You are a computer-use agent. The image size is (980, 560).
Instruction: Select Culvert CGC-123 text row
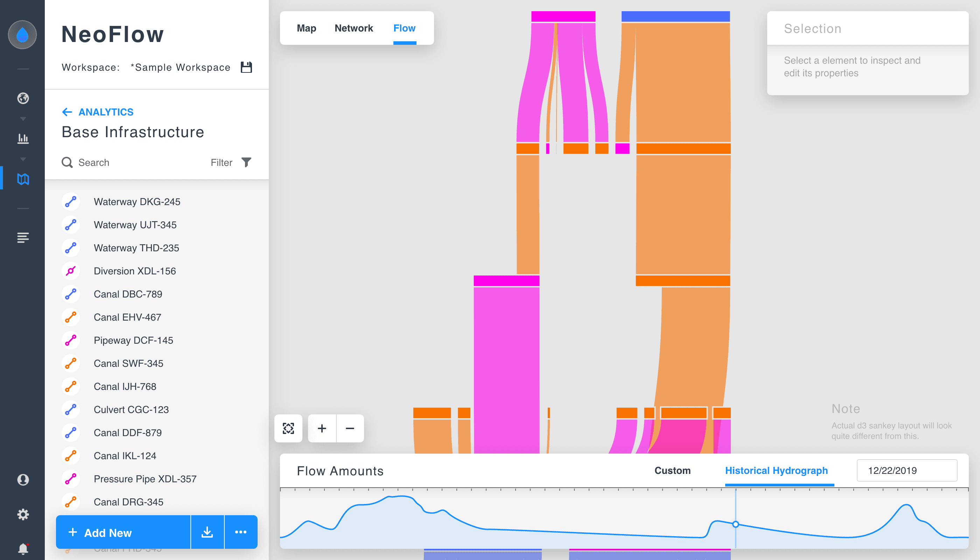click(x=131, y=409)
